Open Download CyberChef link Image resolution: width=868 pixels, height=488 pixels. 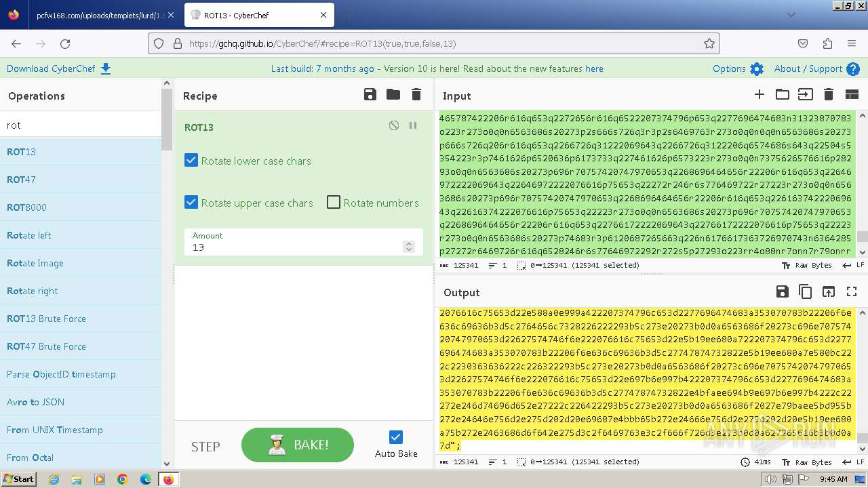[x=52, y=68]
